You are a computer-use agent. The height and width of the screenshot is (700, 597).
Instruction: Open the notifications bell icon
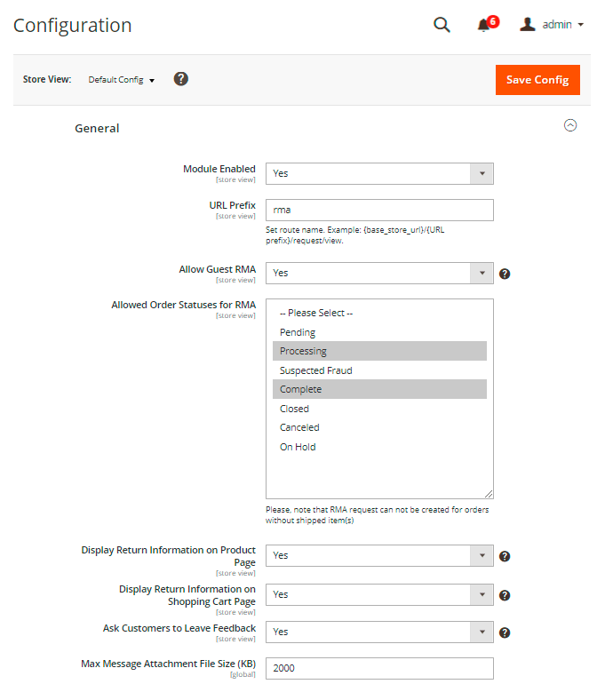click(x=484, y=25)
